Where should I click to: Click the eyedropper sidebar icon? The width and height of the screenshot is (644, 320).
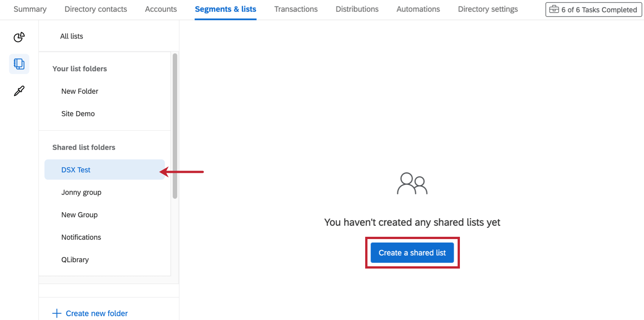(19, 91)
